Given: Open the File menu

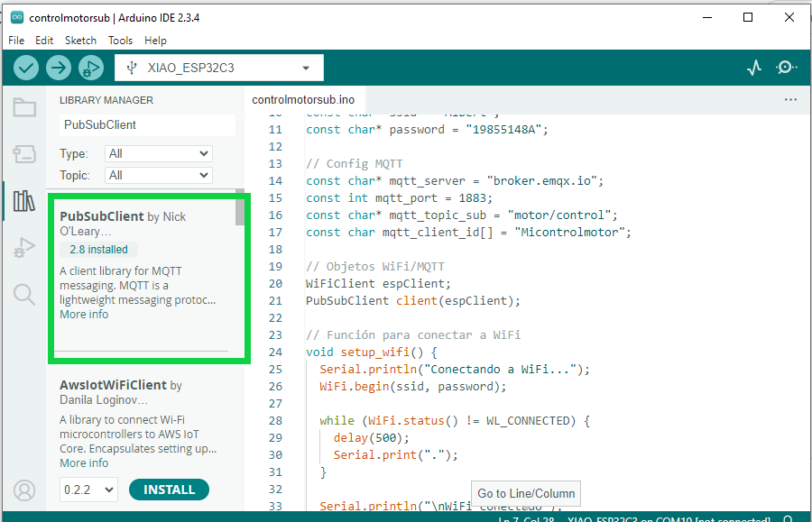Looking at the screenshot, I should coord(16,41).
